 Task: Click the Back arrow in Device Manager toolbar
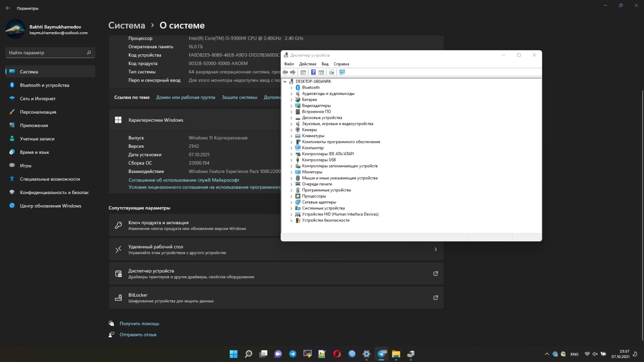(285, 72)
